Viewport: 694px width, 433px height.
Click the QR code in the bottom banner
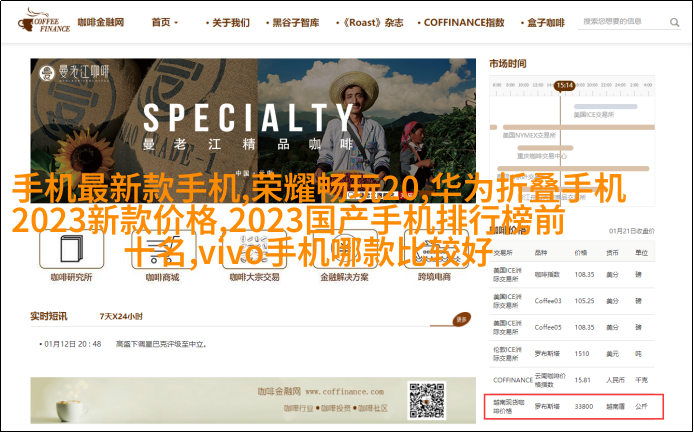pyautogui.click(x=427, y=400)
